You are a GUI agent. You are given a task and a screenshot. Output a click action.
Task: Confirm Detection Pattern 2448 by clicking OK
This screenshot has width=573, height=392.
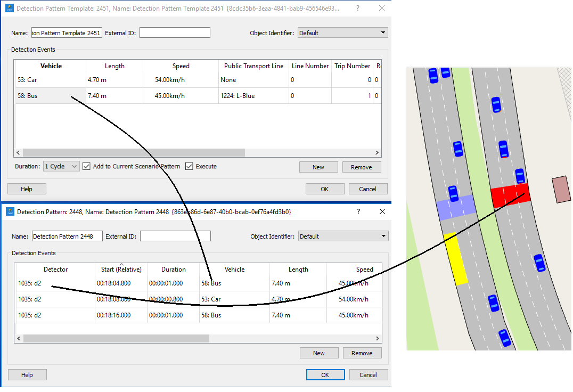click(x=325, y=374)
